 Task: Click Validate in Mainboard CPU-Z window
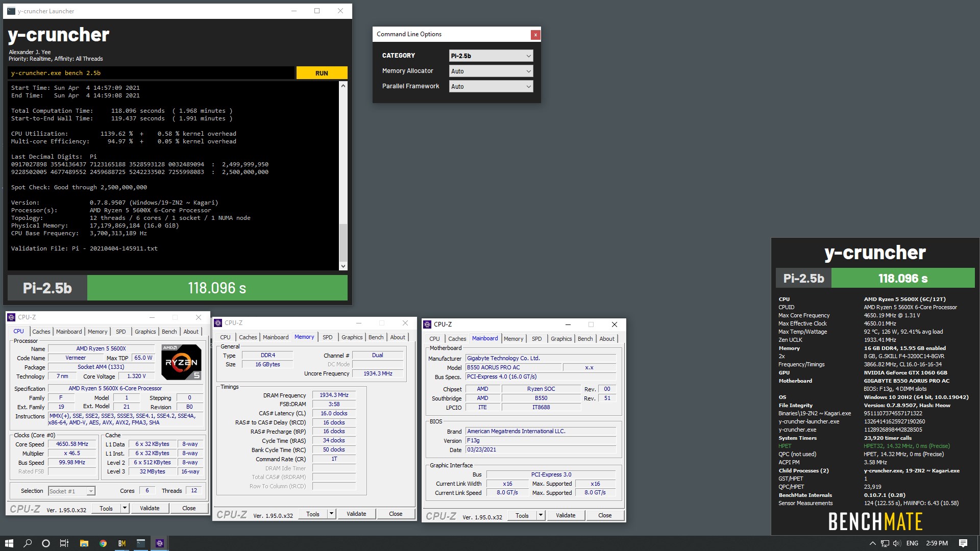tap(566, 515)
